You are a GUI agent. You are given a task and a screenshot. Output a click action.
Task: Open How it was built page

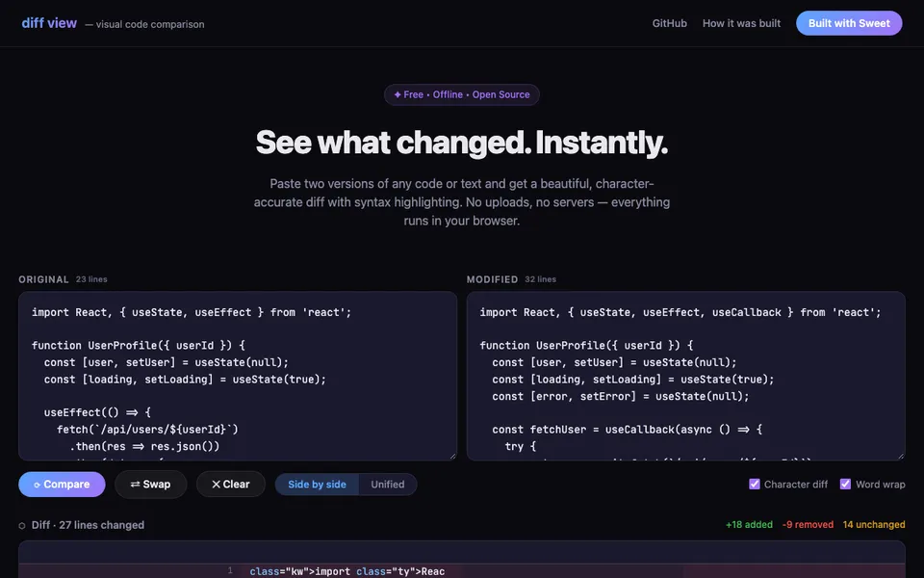741,23
